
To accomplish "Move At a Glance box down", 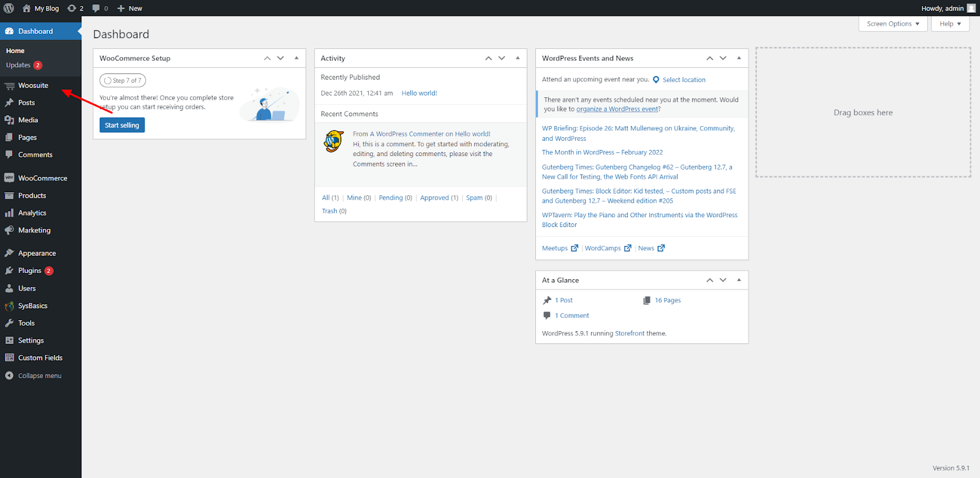I will [723, 280].
